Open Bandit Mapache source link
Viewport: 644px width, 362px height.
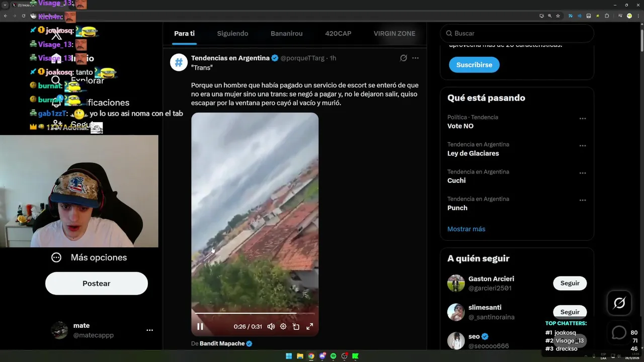click(222, 343)
